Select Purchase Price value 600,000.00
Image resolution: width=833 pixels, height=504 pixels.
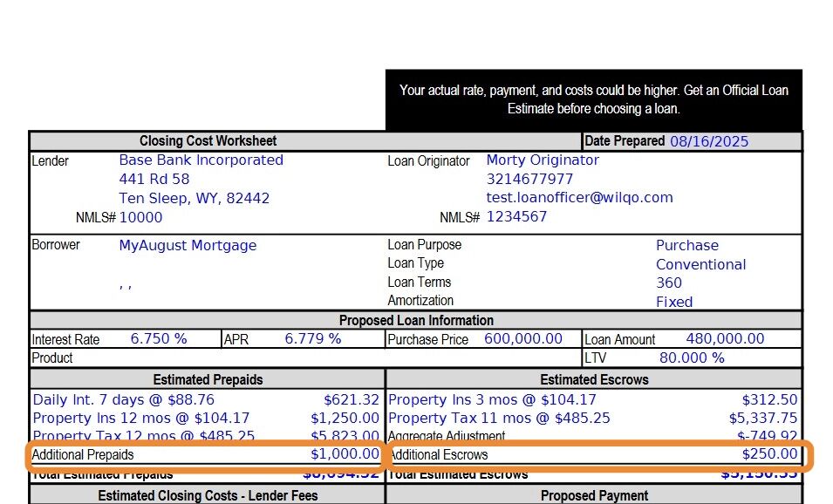522,339
